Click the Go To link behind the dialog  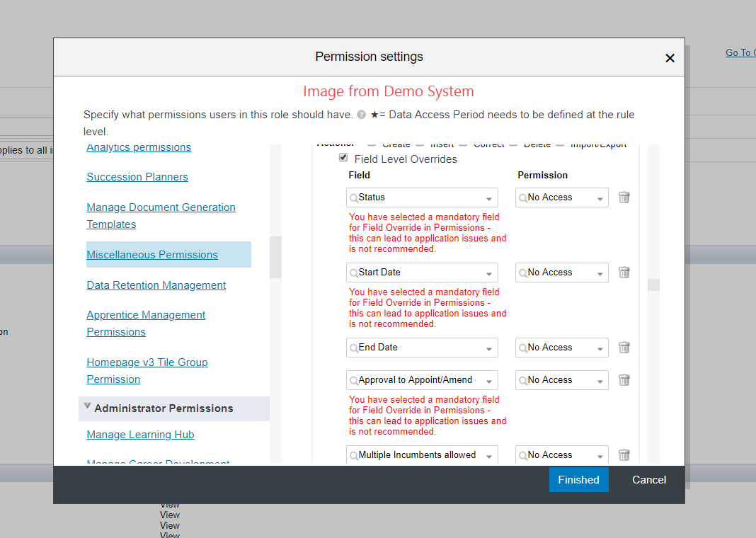tap(740, 52)
